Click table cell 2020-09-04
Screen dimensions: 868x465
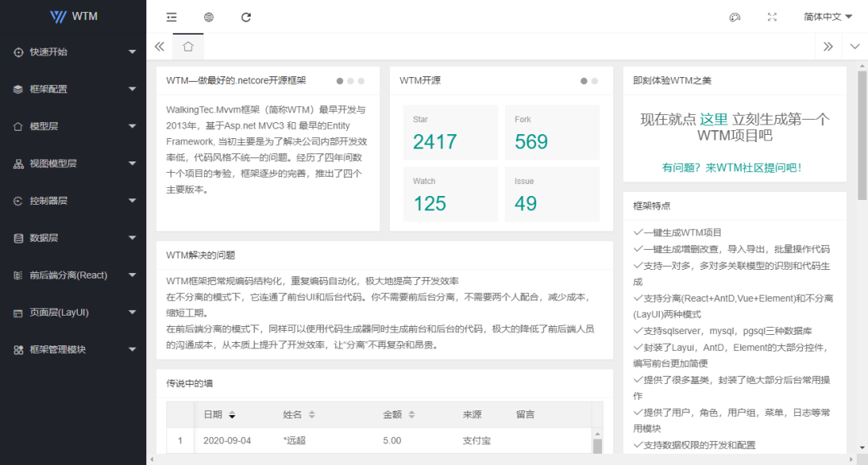tap(227, 441)
